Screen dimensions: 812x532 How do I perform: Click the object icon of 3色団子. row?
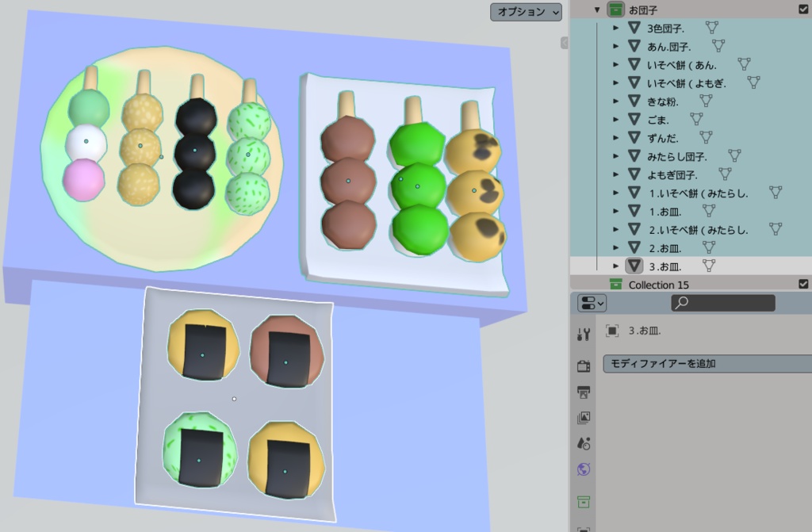pyautogui.click(x=634, y=28)
